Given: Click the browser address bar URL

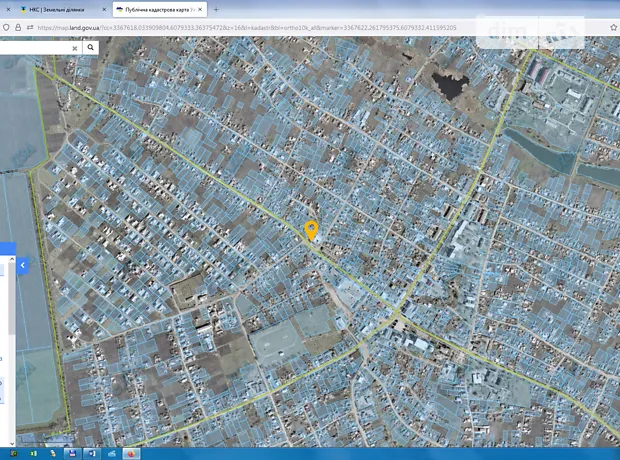Looking at the screenshot, I should 250,28.
